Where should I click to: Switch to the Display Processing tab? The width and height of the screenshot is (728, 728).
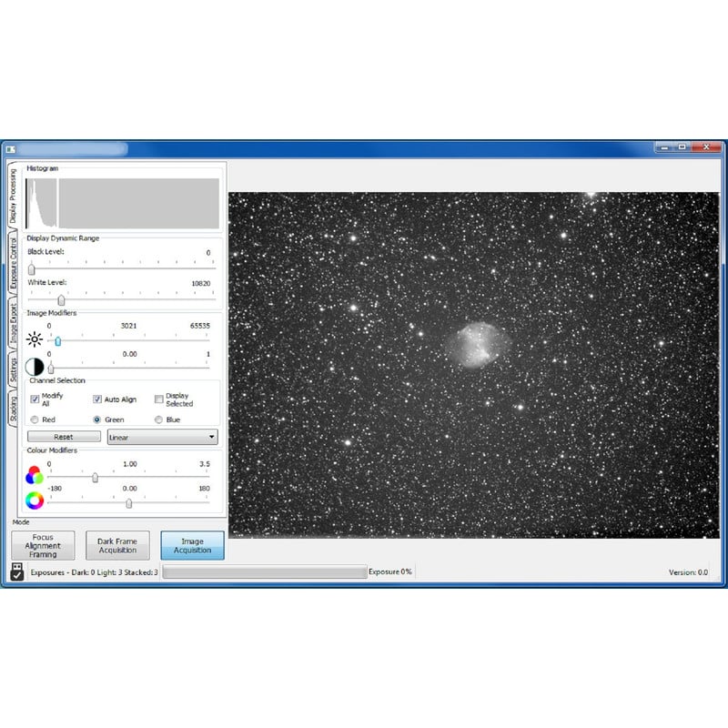click(x=13, y=195)
